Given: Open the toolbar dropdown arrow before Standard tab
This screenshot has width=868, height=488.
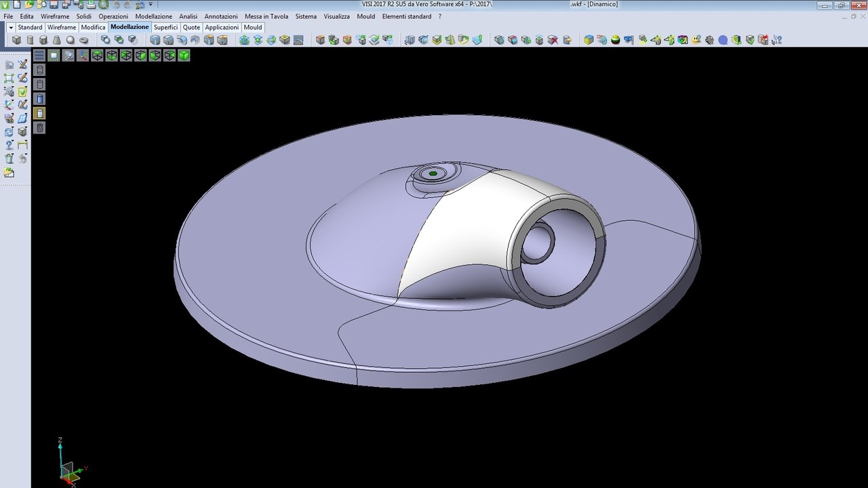Looking at the screenshot, I should click(x=11, y=28).
